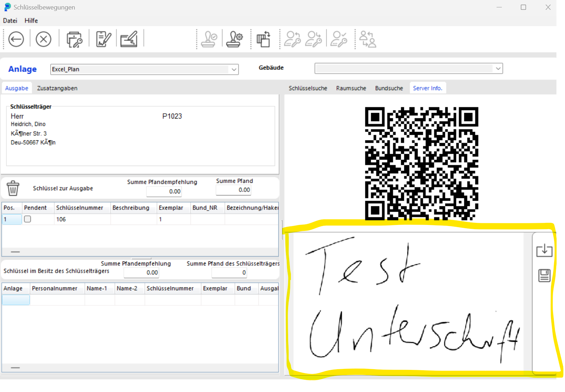
Task: Select key number cell 106
Action: 82,219
